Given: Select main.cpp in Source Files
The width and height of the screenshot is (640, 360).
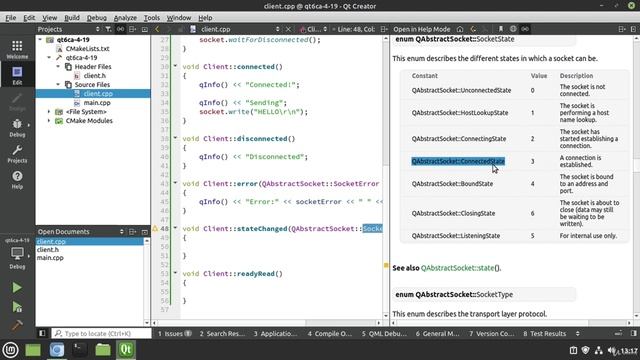Looking at the screenshot, I should click(97, 102).
